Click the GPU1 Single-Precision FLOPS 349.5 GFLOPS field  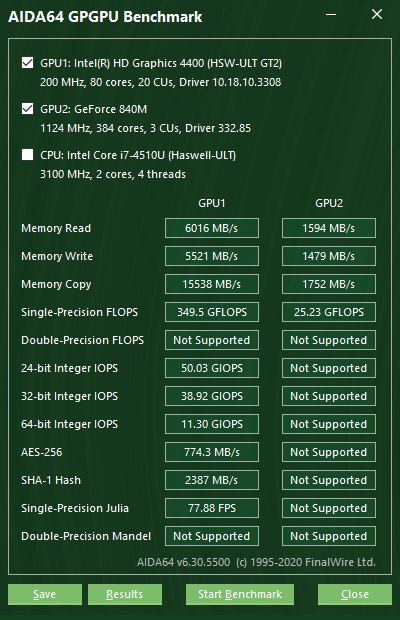coord(212,312)
